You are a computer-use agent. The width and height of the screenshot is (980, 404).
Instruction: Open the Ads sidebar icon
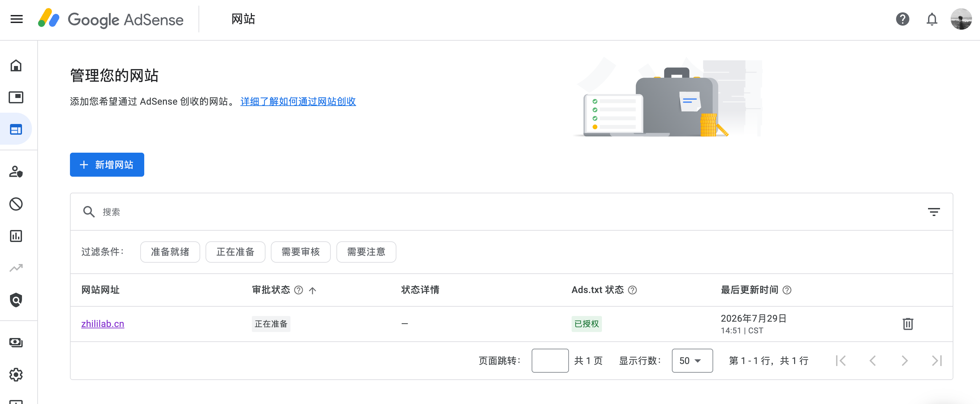pos(16,97)
